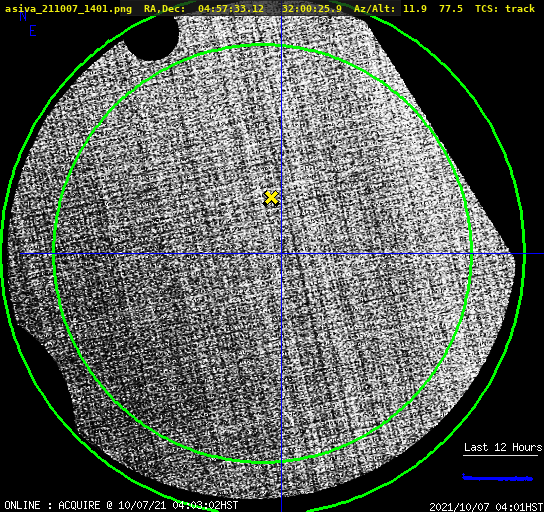Click the TCS: track status text

(505, 8)
